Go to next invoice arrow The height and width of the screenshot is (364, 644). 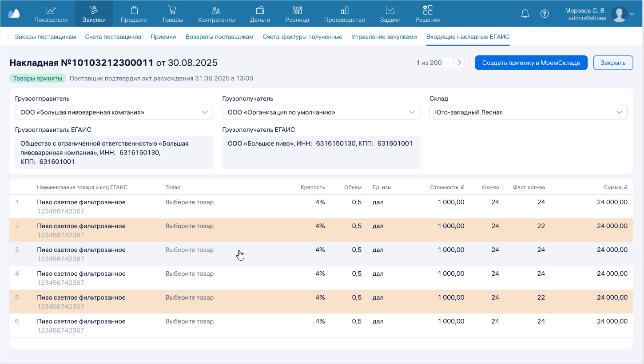click(460, 63)
